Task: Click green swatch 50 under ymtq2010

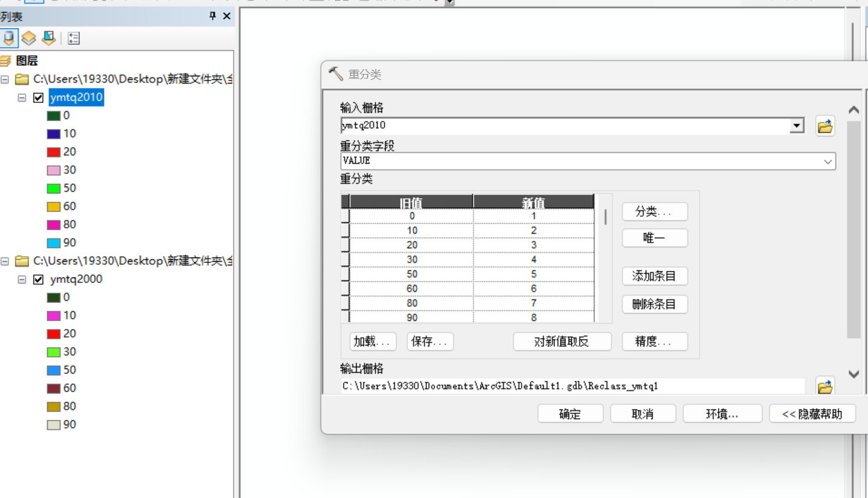Action: [54, 188]
